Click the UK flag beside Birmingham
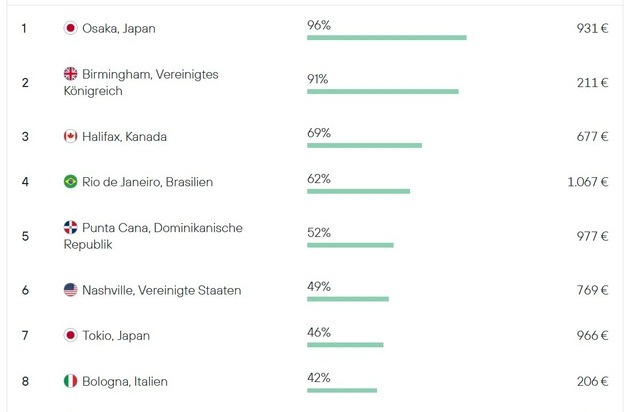The height and width of the screenshot is (412, 630). click(70, 74)
